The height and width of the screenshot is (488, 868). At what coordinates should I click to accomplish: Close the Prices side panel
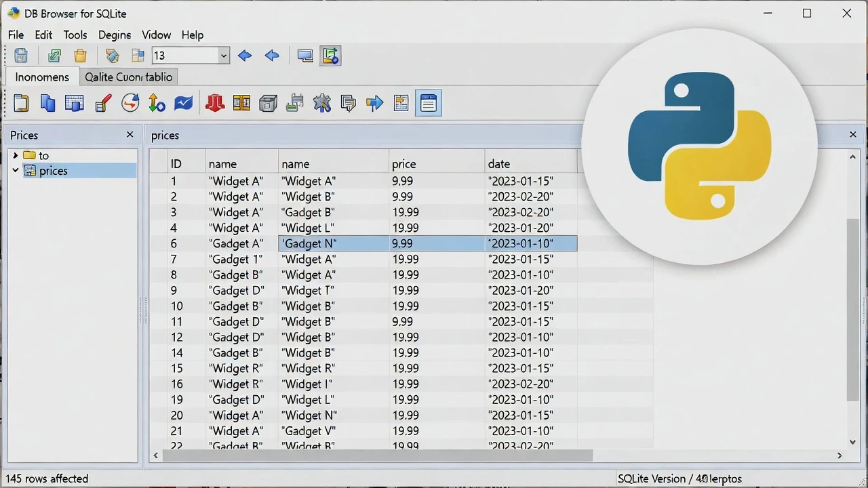coord(130,135)
